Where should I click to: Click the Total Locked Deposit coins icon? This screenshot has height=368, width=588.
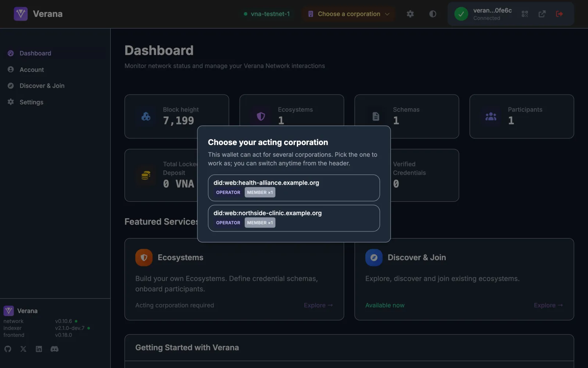click(146, 176)
